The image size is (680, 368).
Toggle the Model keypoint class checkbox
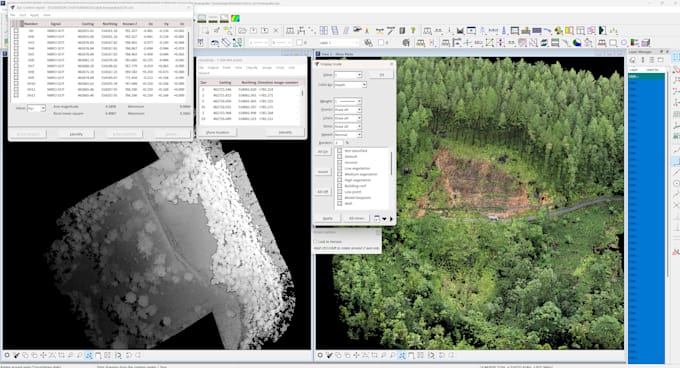[340, 198]
